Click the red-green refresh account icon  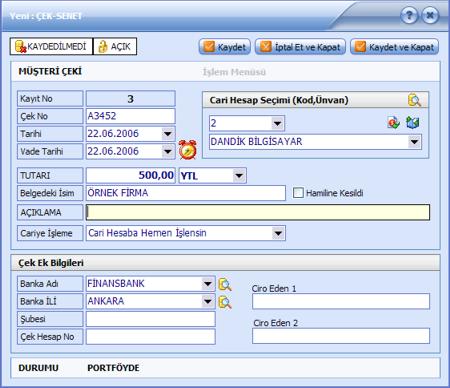394,123
